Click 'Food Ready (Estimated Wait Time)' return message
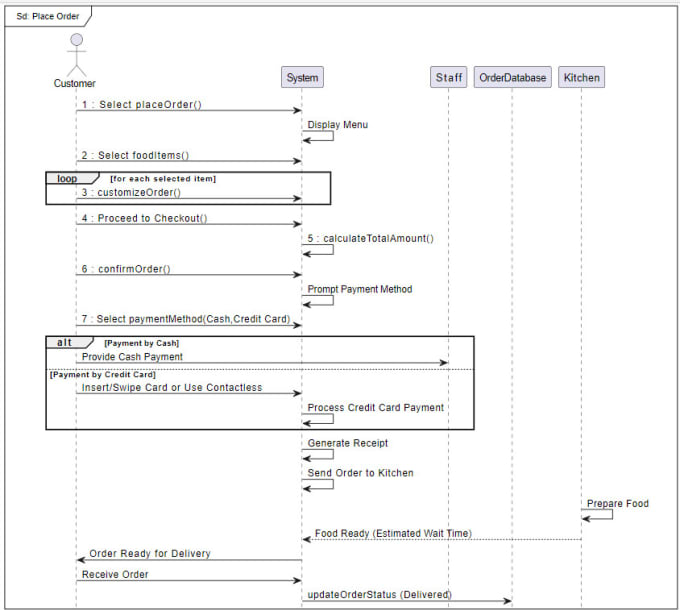The image size is (680, 610). [x=393, y=533]
